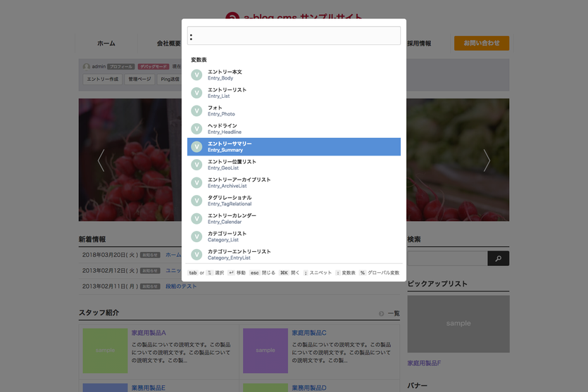Image resolution: width=588 pixels, height=392 pixels.
Task: Select カテゴリーリスト Category_List item
Action: tap(294, 237)
